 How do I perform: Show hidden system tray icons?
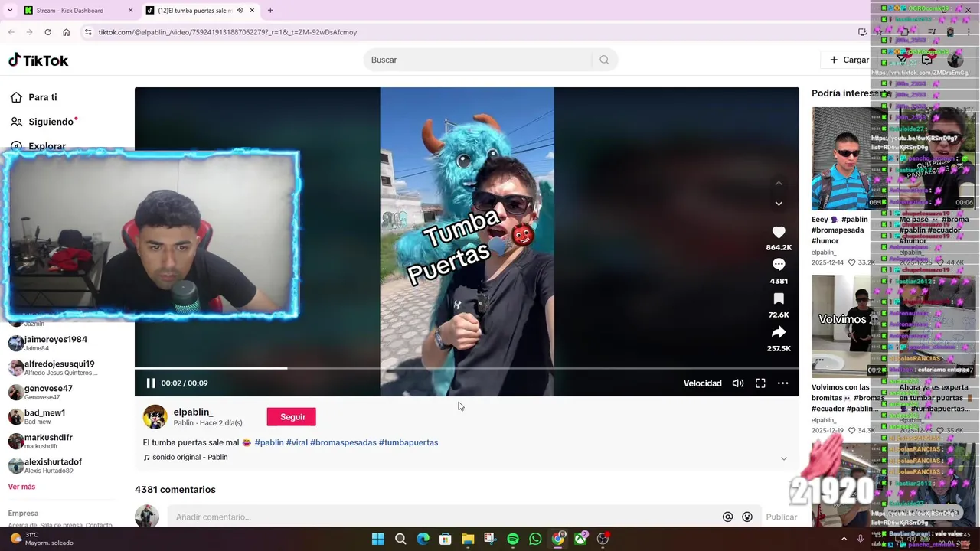(844, 540)
